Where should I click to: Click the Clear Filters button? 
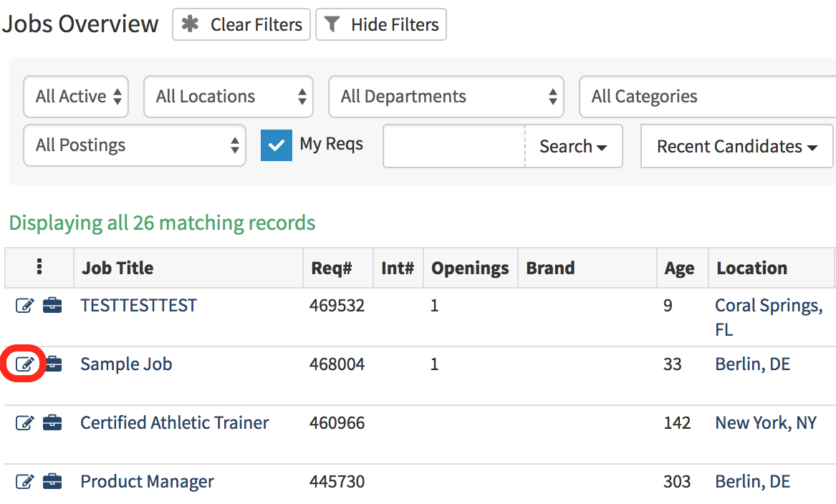(x=241, y=25)
